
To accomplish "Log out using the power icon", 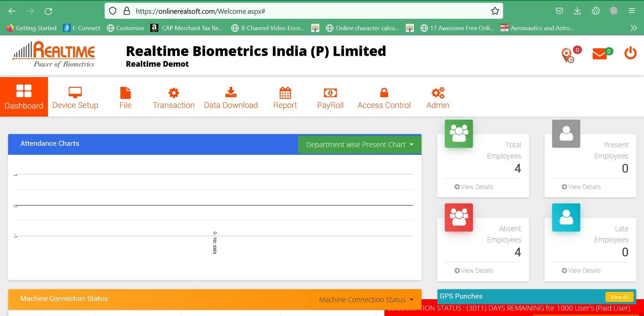I will click(630, 53).
